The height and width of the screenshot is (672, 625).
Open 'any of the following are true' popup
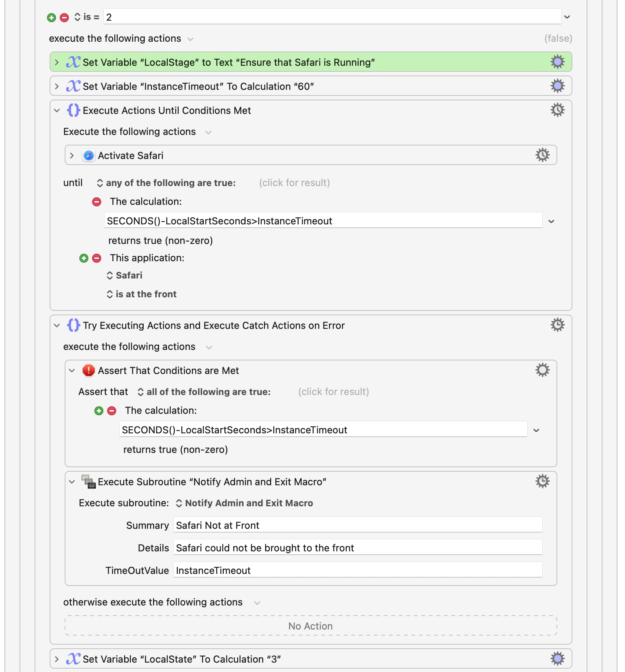click(x=166, y=183)
